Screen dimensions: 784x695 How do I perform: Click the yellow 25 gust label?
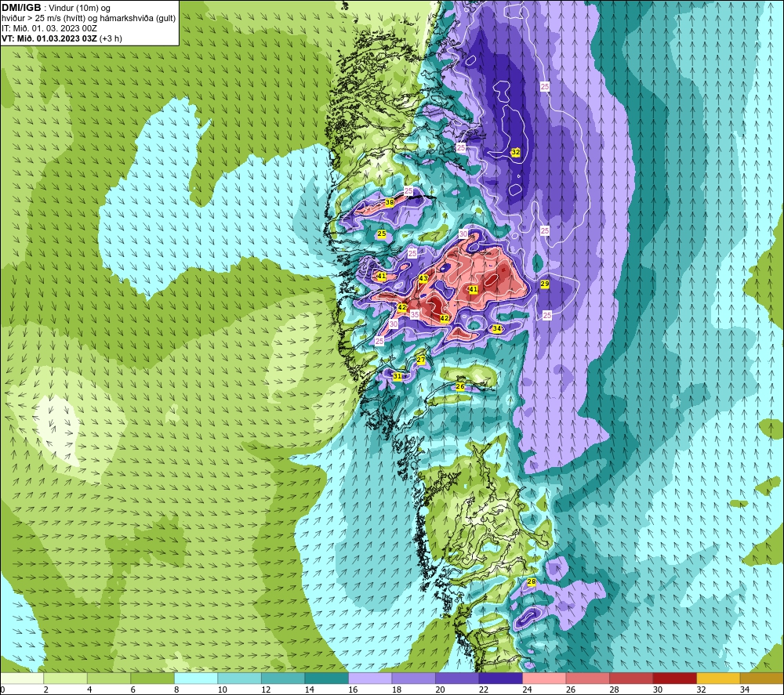pyautogui.click(x=382, y=233)
